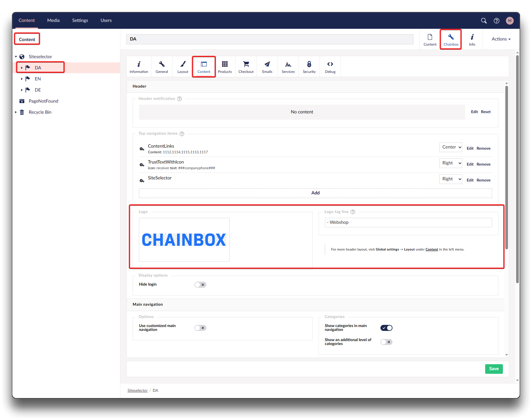Open the Settings section

(x=80, y=20)
